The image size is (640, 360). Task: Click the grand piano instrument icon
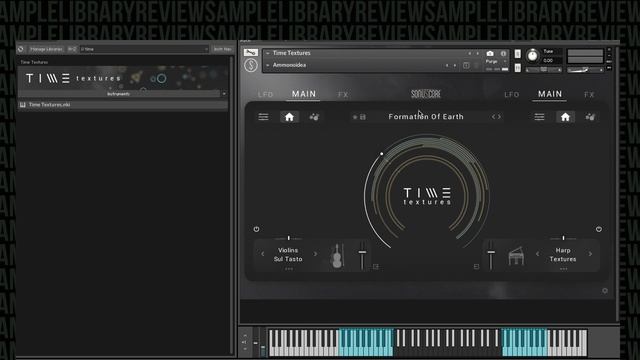click(x=516, y=256)
